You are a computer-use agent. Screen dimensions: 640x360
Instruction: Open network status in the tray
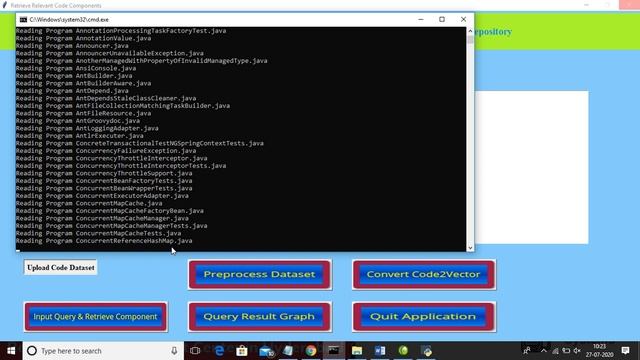coord(555,351)
